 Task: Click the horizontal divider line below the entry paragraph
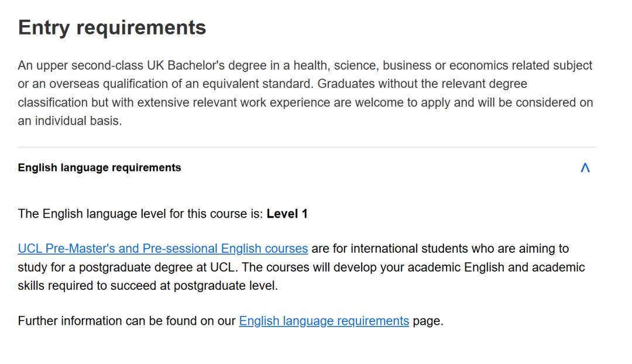pos(307,147)
